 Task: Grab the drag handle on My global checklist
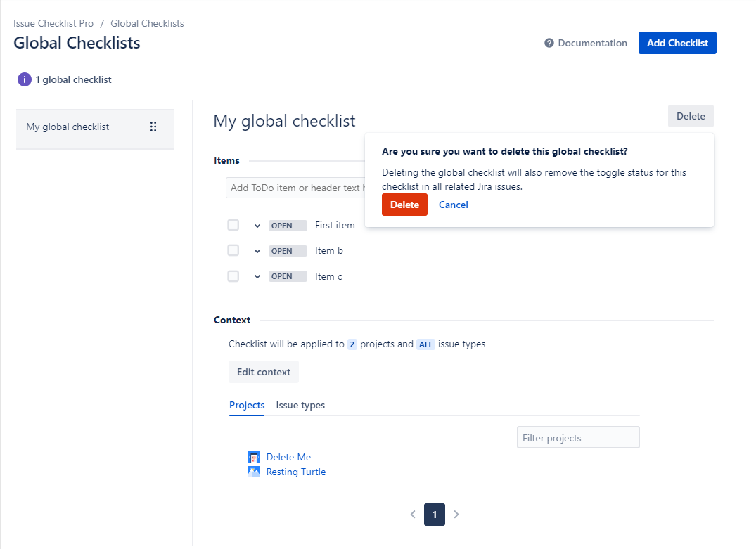click(x=153, y=127)
